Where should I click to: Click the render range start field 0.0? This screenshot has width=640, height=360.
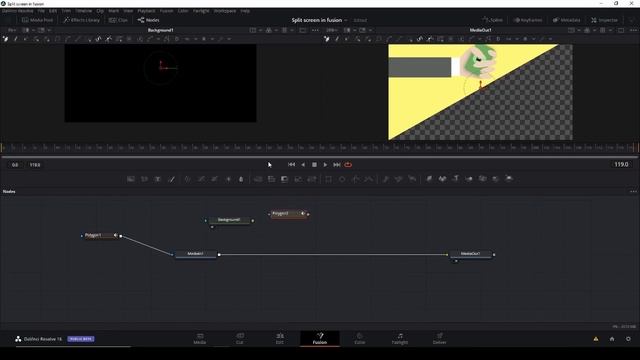pos(15,165)
